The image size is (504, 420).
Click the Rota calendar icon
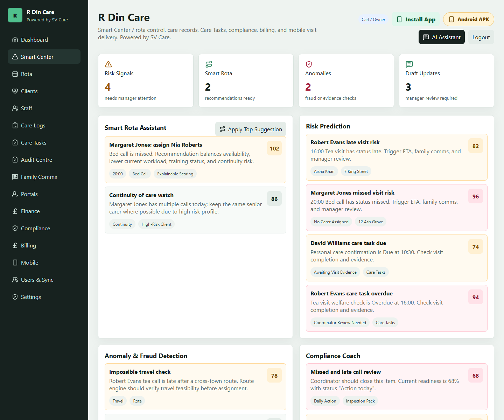[x=15, y=74]
